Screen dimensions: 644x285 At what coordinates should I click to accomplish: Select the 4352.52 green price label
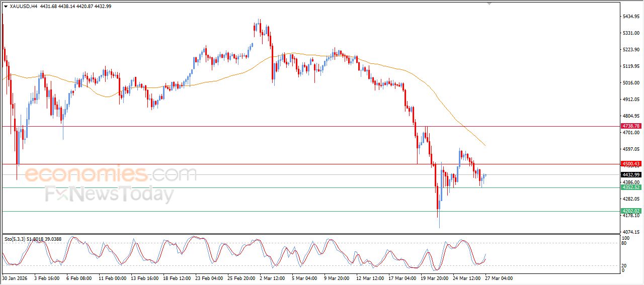(630, 187)
